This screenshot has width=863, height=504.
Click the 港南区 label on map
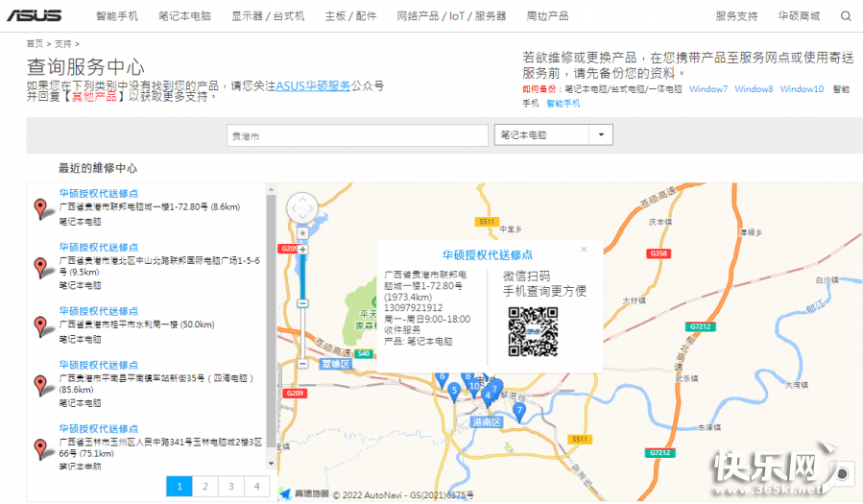487,422
